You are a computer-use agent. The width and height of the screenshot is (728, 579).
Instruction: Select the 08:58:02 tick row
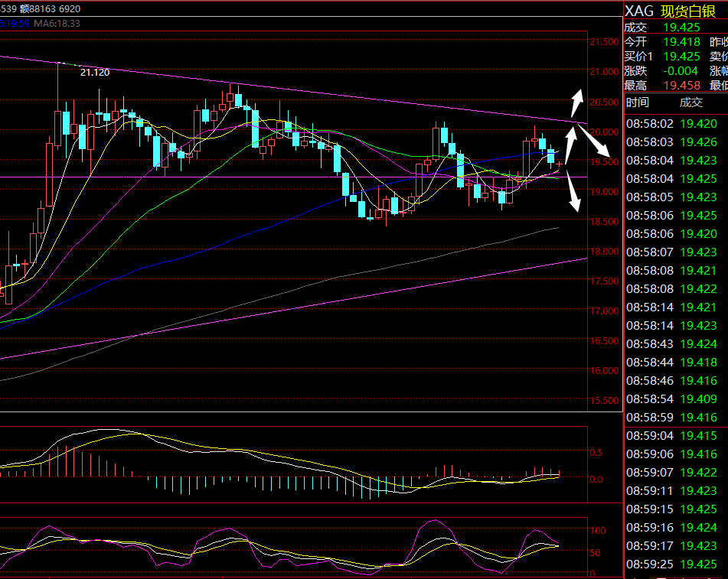pyautogui.click(x=671, y=124)
